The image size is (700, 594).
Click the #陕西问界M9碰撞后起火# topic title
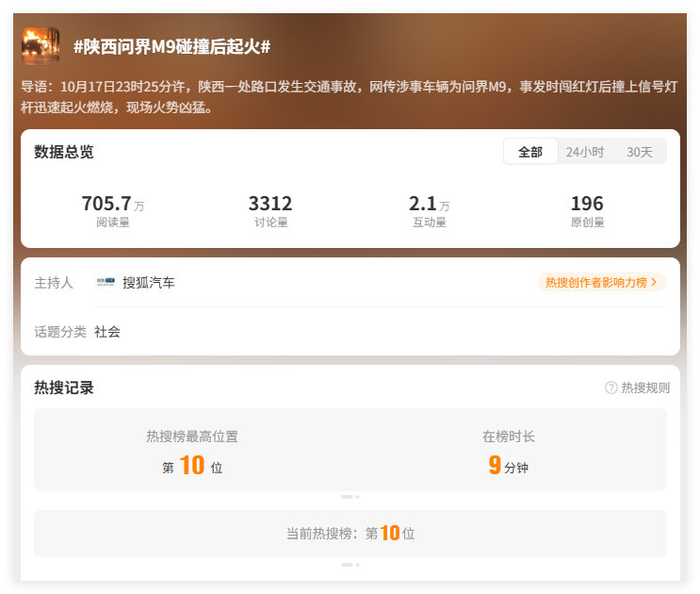171,46
